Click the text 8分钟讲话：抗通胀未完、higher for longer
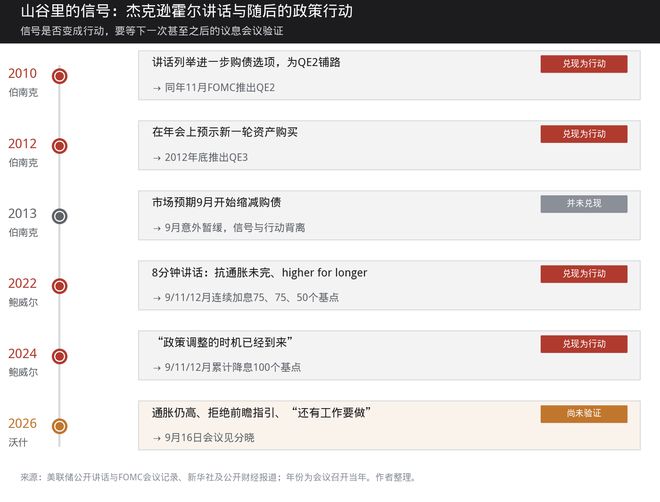660x502 pixels. click(259, 273)
